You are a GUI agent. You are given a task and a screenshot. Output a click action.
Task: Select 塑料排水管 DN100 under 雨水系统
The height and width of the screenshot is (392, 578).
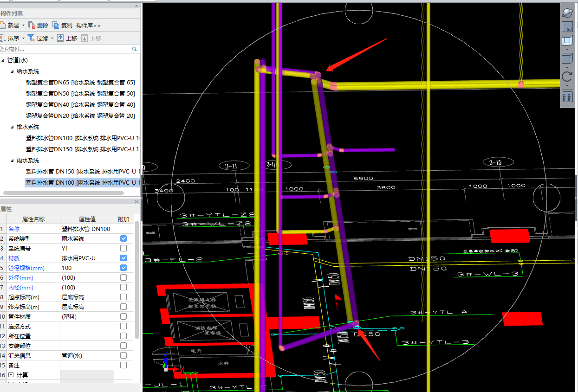click(x=83, y=183)
